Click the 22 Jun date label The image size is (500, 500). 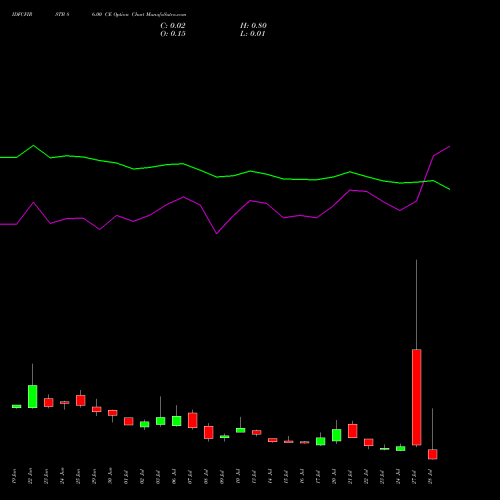(30, 476)
